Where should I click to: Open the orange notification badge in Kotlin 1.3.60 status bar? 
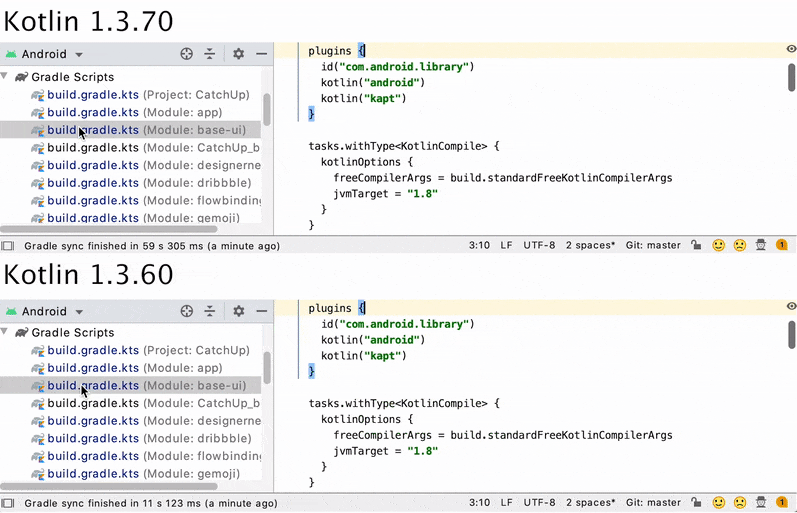(781, 503)
